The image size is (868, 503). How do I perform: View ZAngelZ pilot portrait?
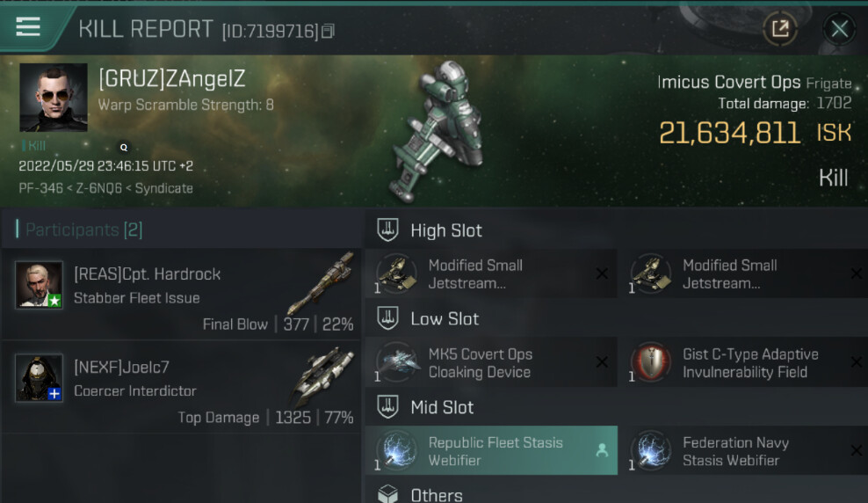[x=54, y=97]
